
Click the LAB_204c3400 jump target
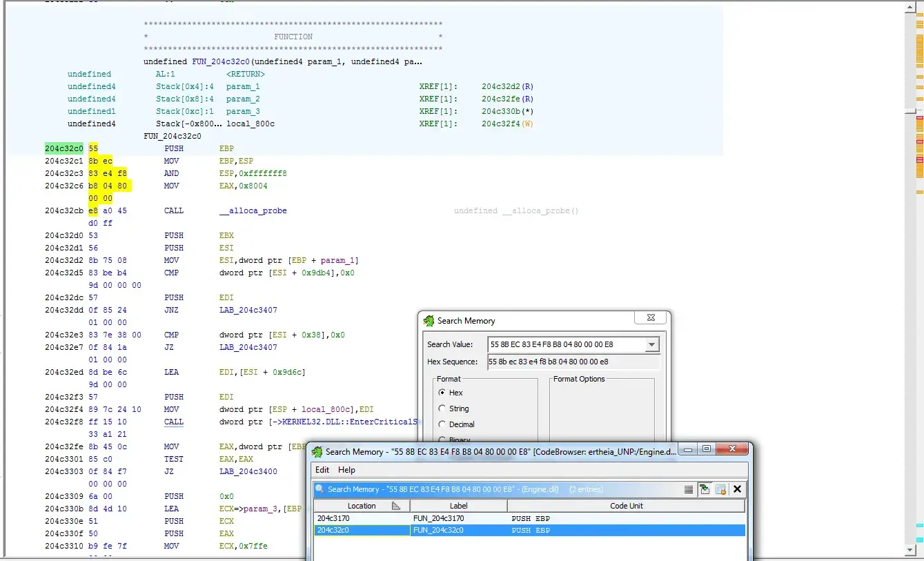[248, 471]
